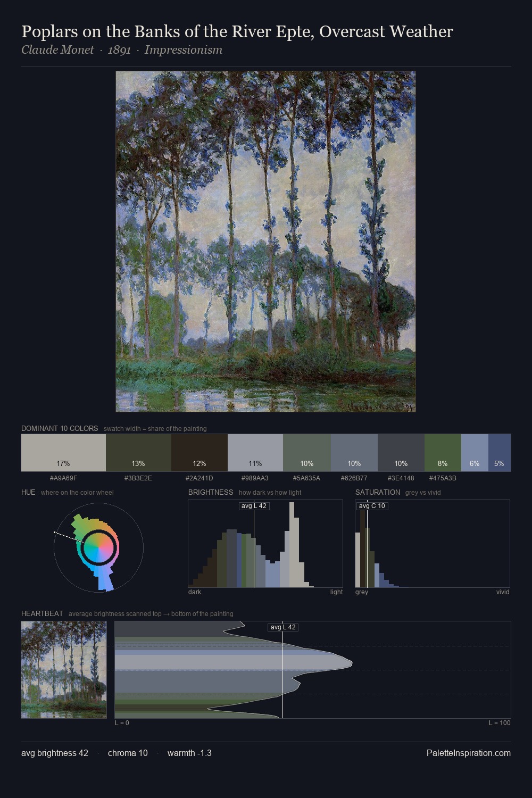Image resolution: width=532 pixels, height=798 pixels.
Task: Click the 'where on the color wheel' caption
Action: [x=77, y=493]
